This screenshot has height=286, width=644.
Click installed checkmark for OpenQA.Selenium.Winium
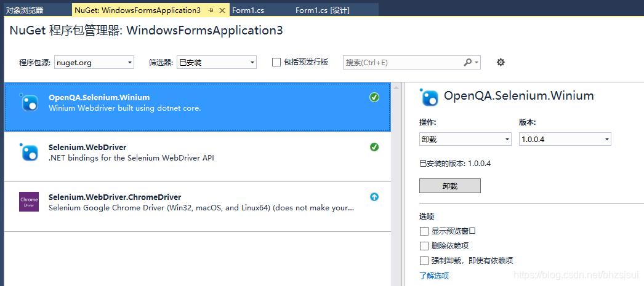coord(374,97)
